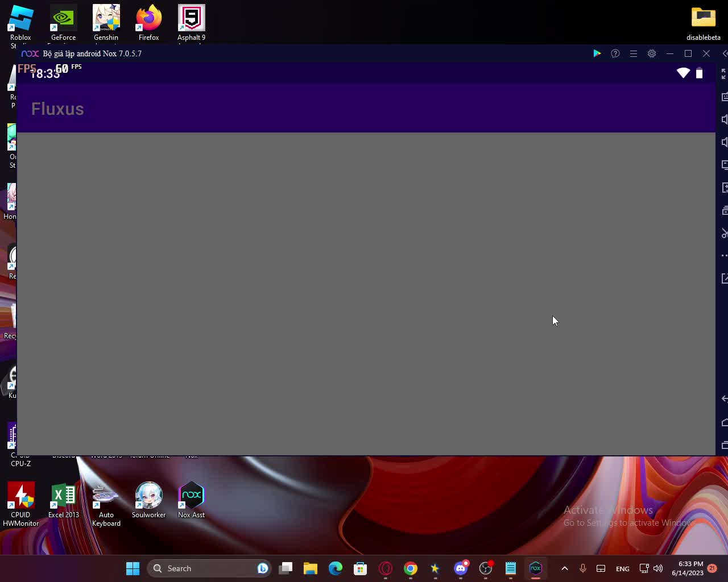Click the Android Wi-Fi status icon
728x582 pixels.
point(683,73)
